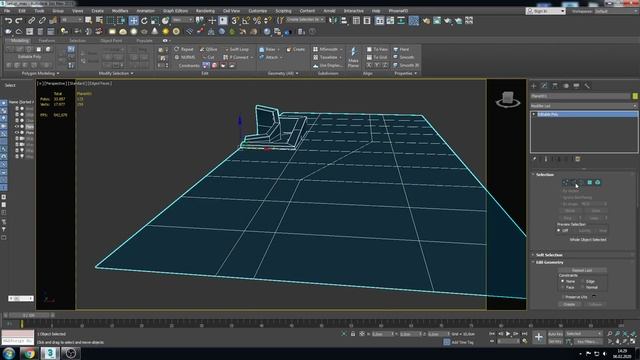Open the Sign In dropdown

(546, 11)
